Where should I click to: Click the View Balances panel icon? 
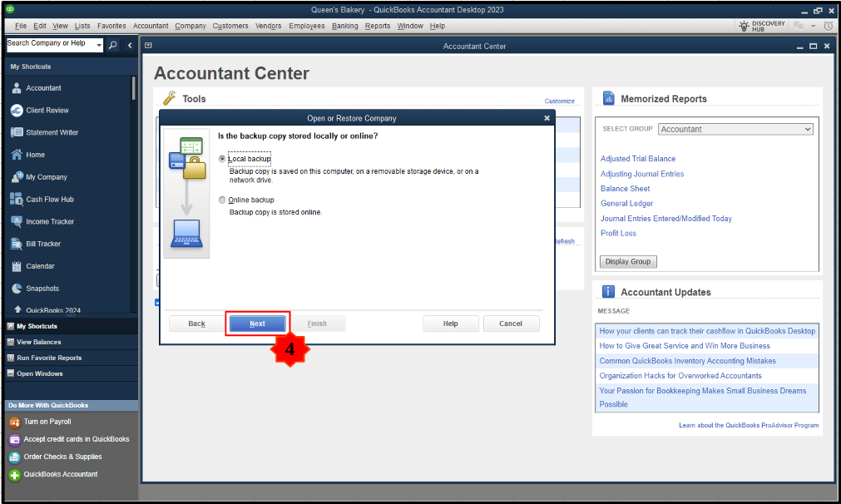(10, 342)
